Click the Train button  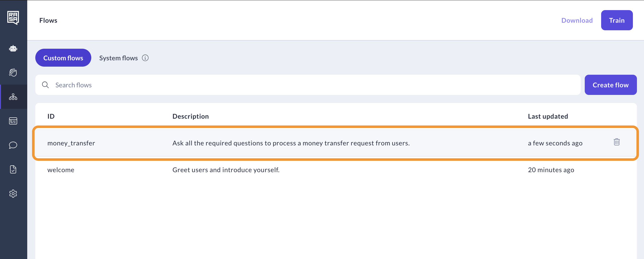click(617, 20)
